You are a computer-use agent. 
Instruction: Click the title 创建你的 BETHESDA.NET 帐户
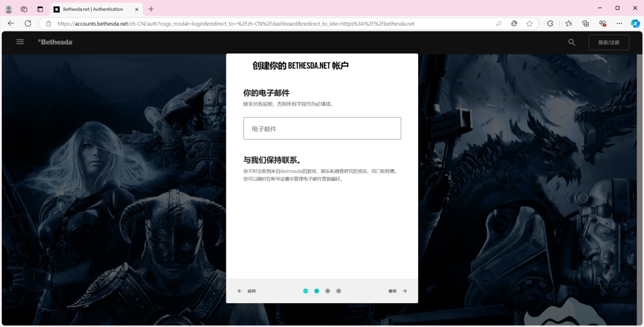tap(301, 66)
